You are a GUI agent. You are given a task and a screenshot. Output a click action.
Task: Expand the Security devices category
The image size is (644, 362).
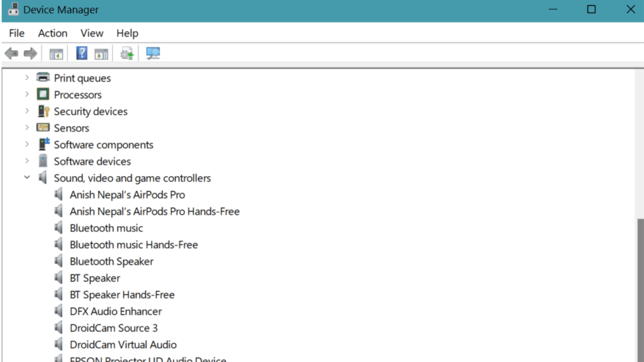27,111
